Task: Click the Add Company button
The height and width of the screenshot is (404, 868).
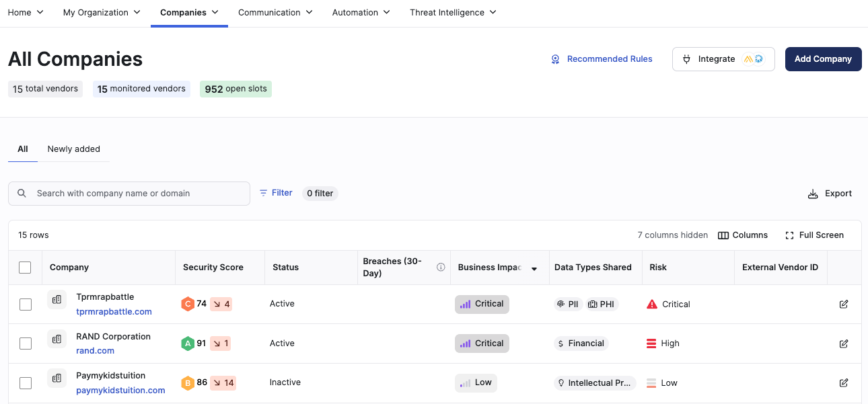Action: pyautogui.click(x=823, y=59)
